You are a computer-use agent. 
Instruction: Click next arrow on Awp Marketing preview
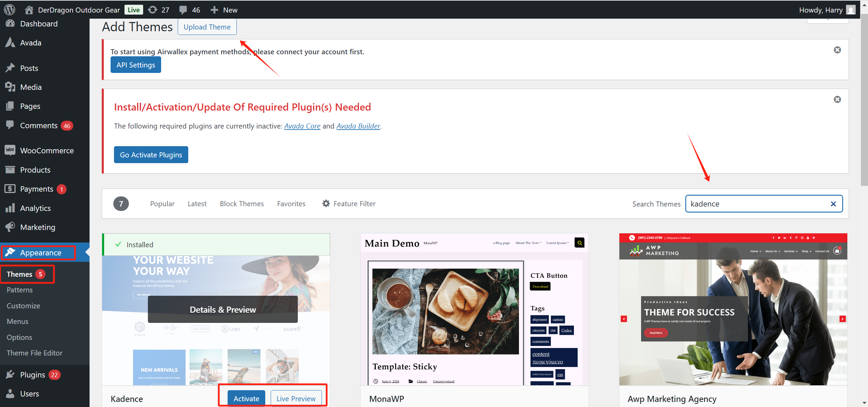pos(843,319)
